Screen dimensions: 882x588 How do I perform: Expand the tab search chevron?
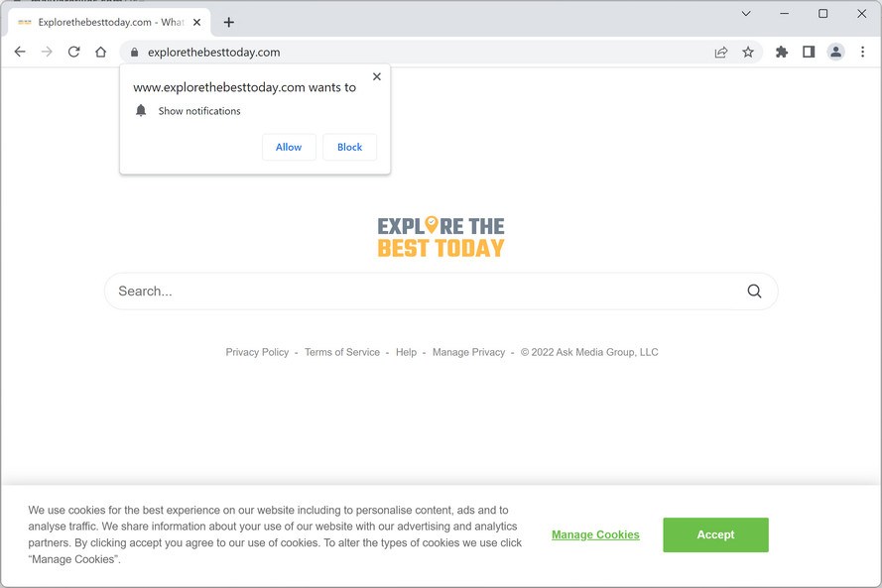point(746,14)
